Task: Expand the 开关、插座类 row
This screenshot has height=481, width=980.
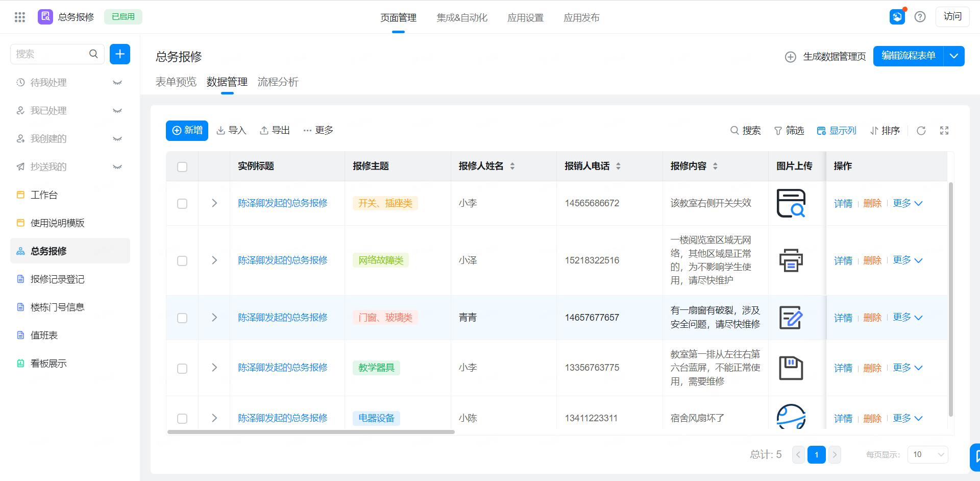Action: pos(214,203)
